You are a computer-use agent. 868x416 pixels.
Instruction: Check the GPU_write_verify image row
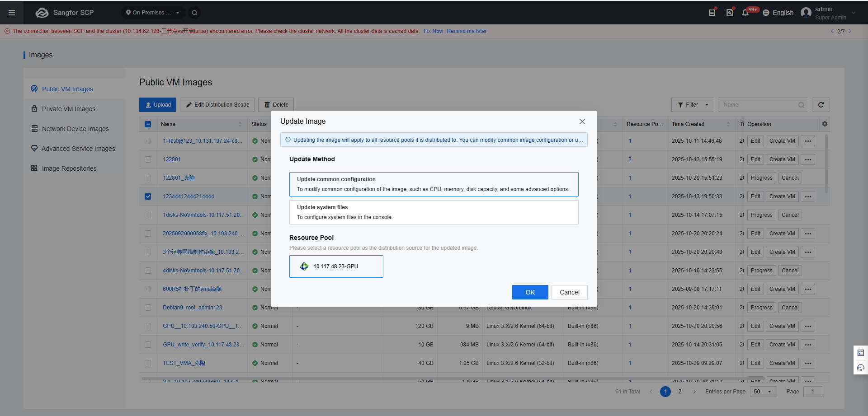(148, 345)
